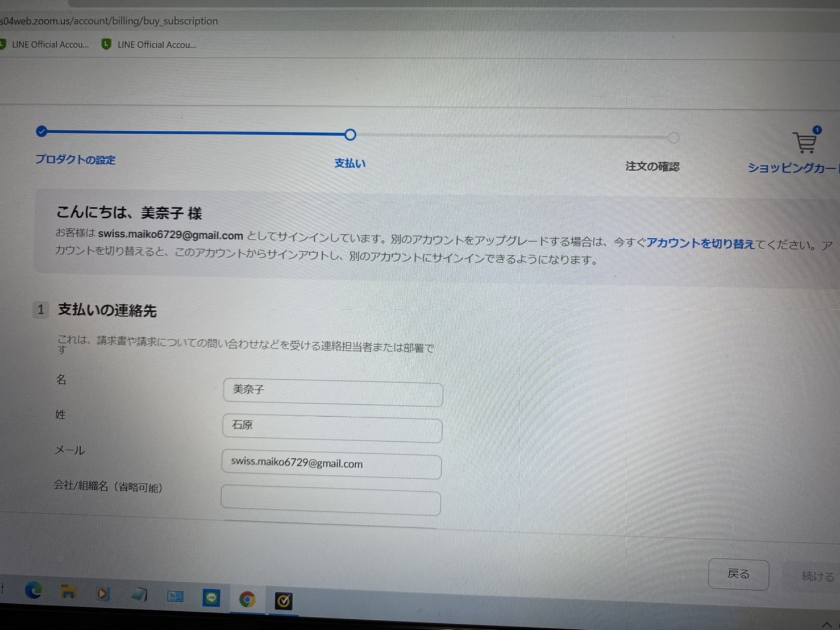
Task: Click the order confirmation step marker
Action: (x=673, y=138)
